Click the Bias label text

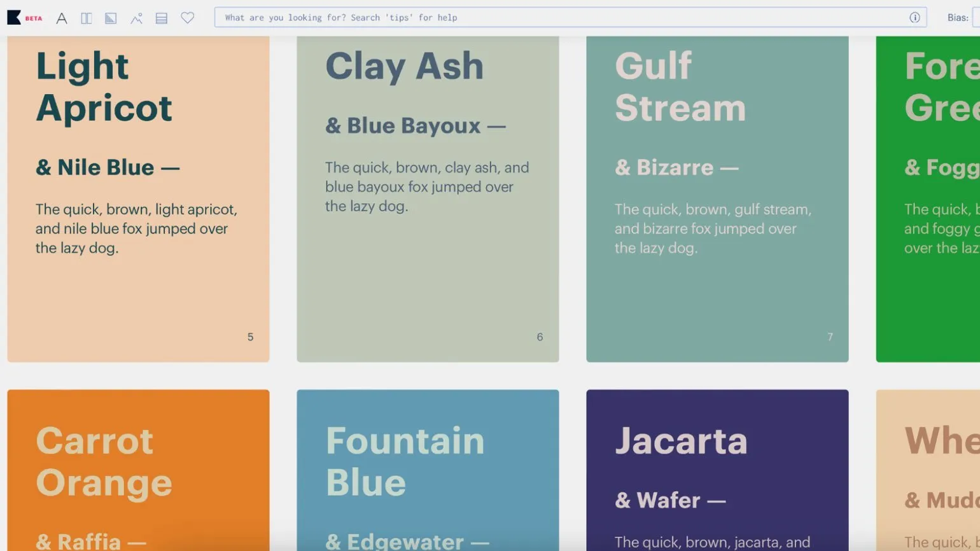click(957, 18)
